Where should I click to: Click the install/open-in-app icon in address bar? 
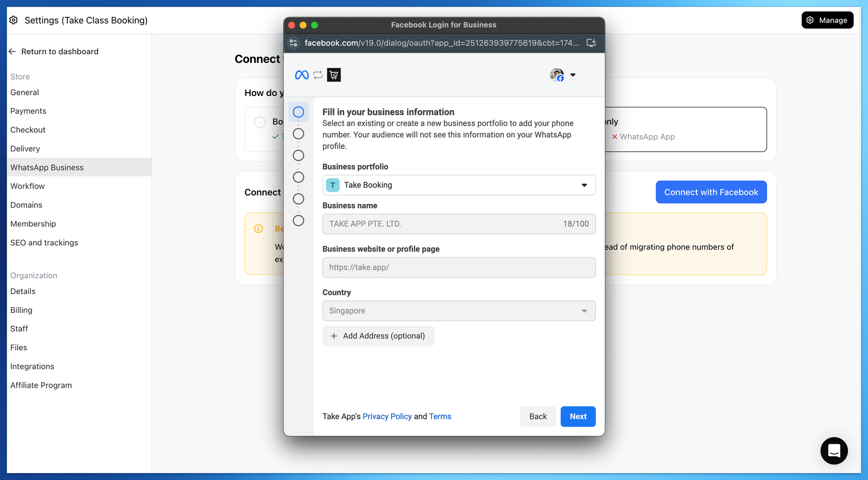591,43
